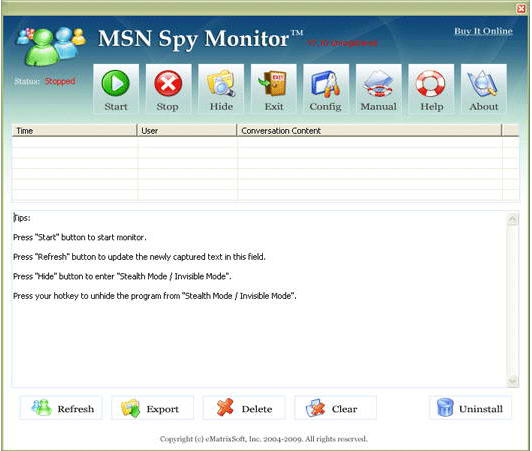The width and height of the screenshot is (532, 451).
Task: Open the Buy It Online link
Action: 483,31
